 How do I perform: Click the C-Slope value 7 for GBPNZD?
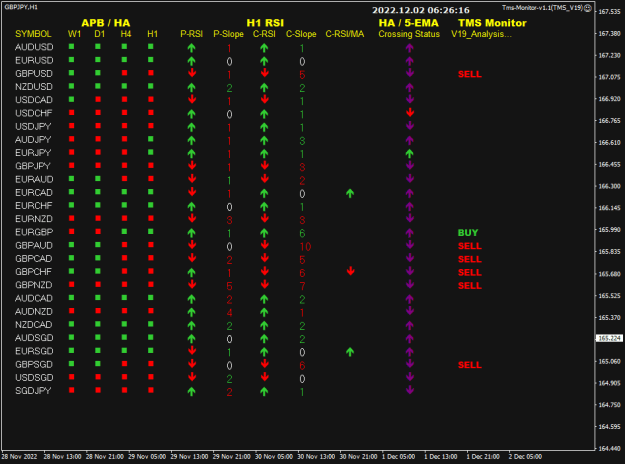click(x=302, y=286)
